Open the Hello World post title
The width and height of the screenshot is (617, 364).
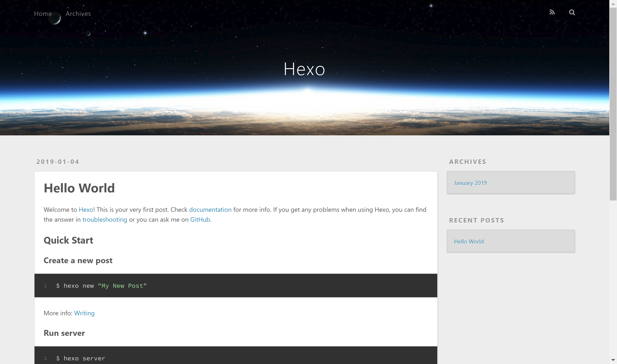point(79,188)
